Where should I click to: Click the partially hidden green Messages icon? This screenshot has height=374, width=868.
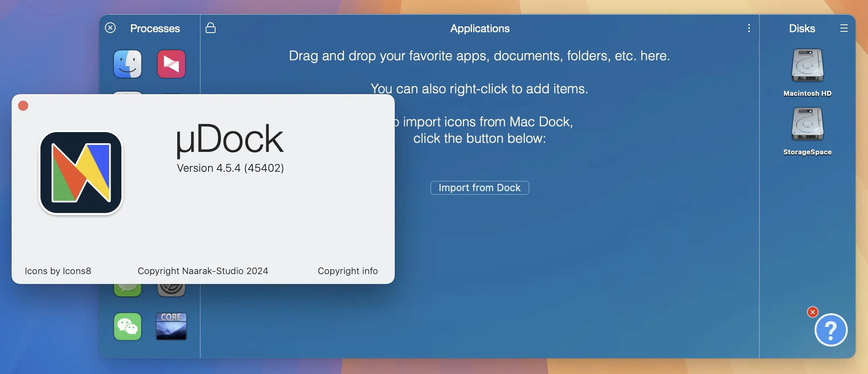128,290
